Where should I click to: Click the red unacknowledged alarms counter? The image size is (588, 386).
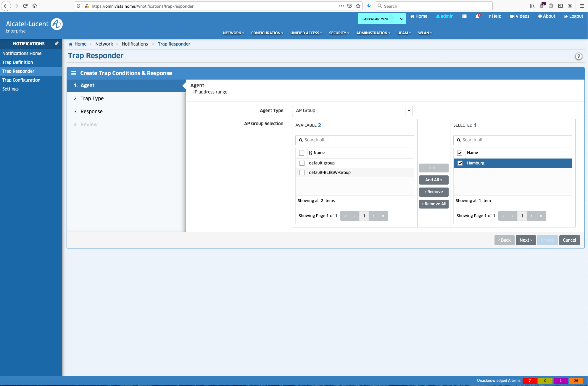tap(529, 381)
